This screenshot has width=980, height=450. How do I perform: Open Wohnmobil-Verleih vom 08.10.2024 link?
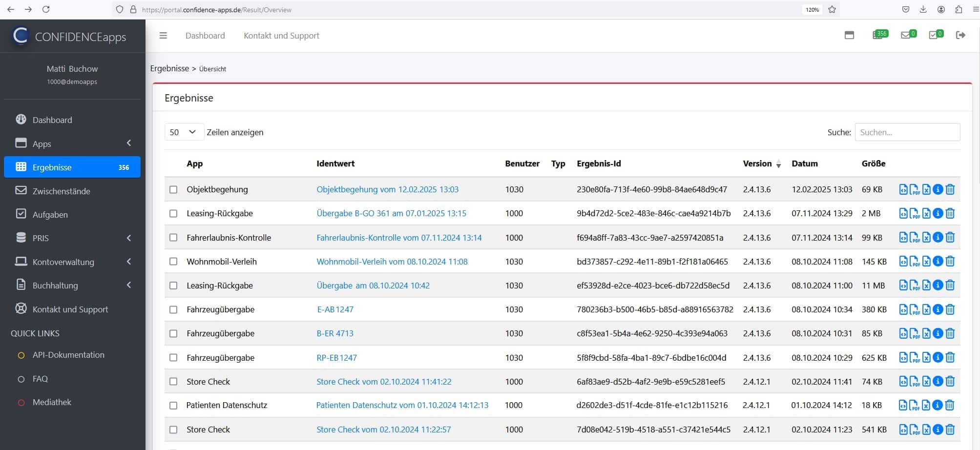pos(392,262)
